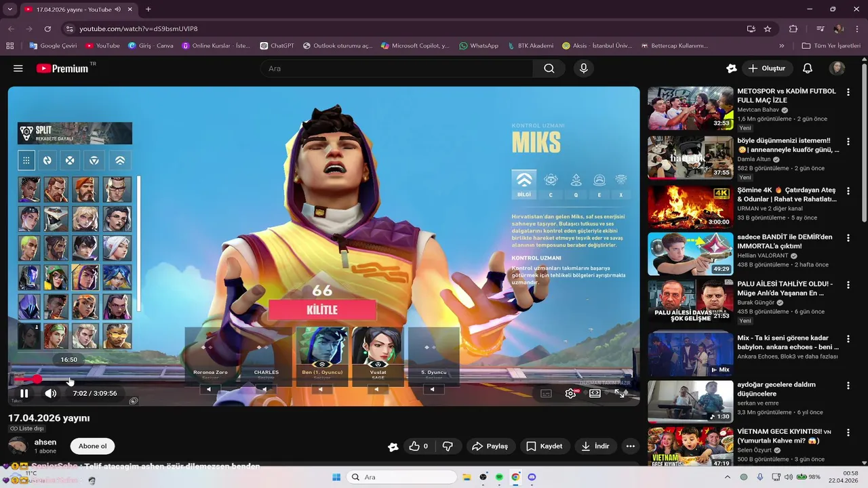Open the ahsen channel name link
868x488 pixels.
tap(45, 442)
